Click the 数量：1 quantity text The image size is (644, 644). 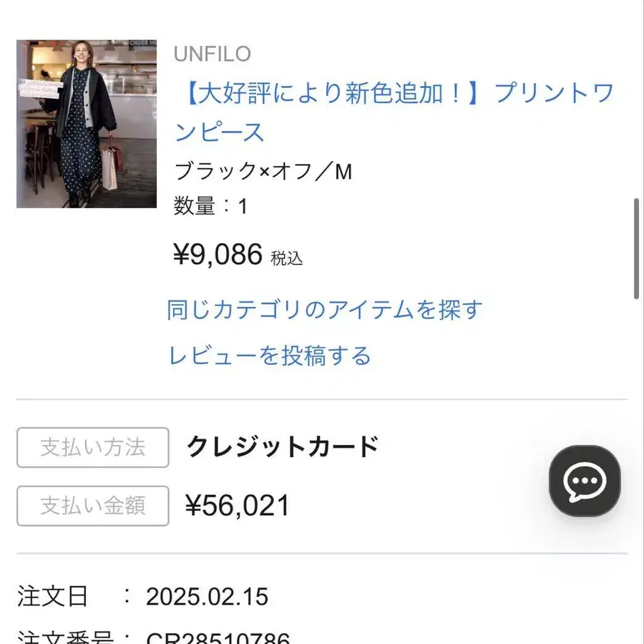click(x=210, y=207)
